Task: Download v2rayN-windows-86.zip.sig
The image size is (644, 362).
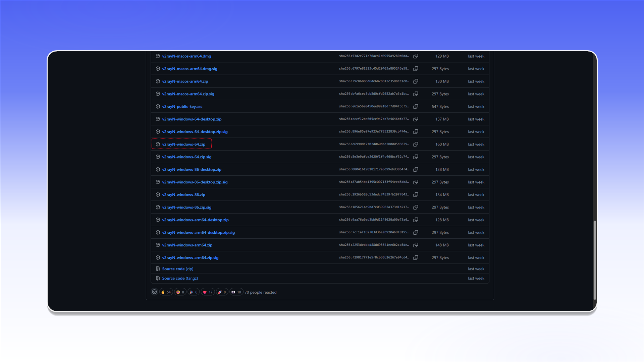Action: (x=186, y=207)
